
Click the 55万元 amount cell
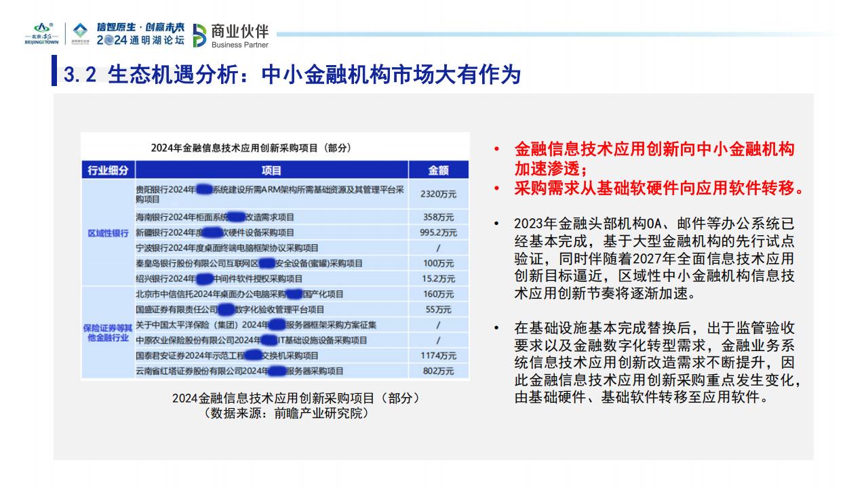[438, 309]
